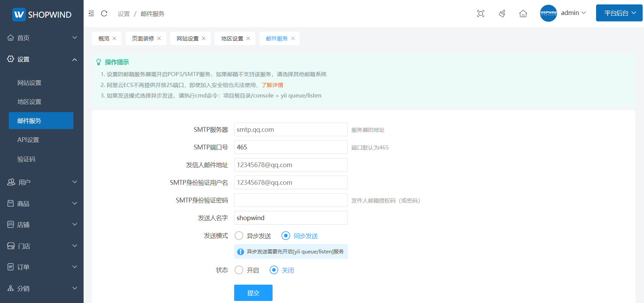This screenshot has height=303, width=644.
Task: Click the 提交 submit button
Action: pyautogui.click(x=253, y=293)
